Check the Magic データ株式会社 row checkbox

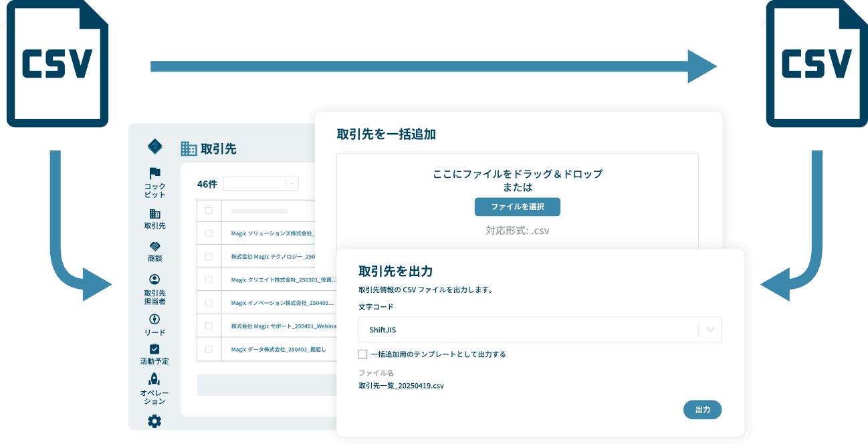(x=209, y=349)
